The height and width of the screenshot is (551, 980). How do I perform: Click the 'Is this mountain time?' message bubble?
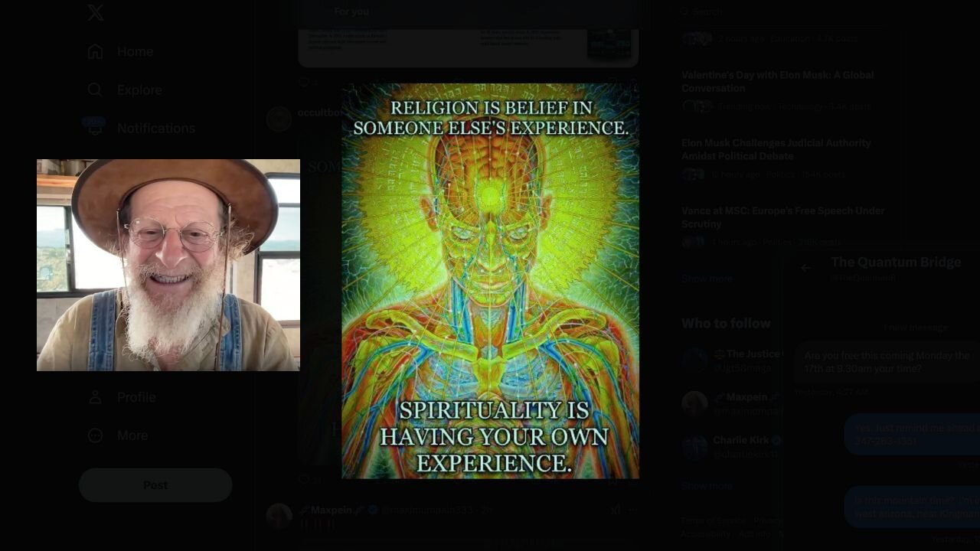[x=913, y=507]
